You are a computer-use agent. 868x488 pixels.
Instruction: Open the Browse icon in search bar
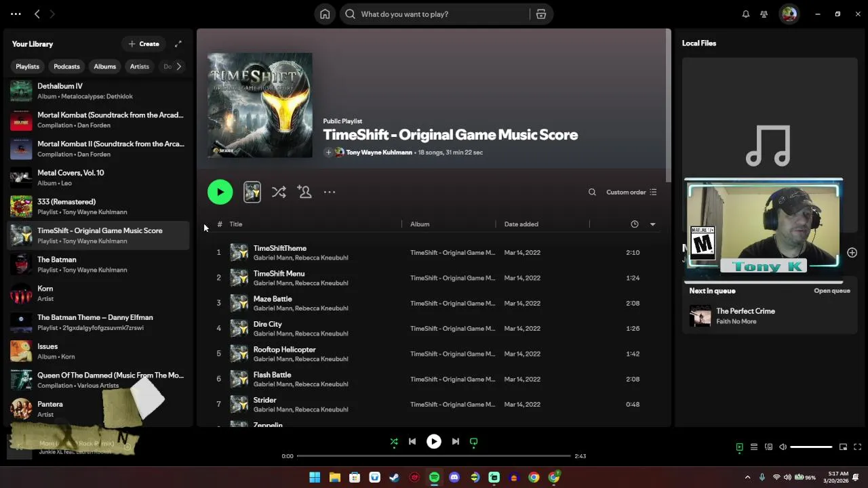pos(540,14)
